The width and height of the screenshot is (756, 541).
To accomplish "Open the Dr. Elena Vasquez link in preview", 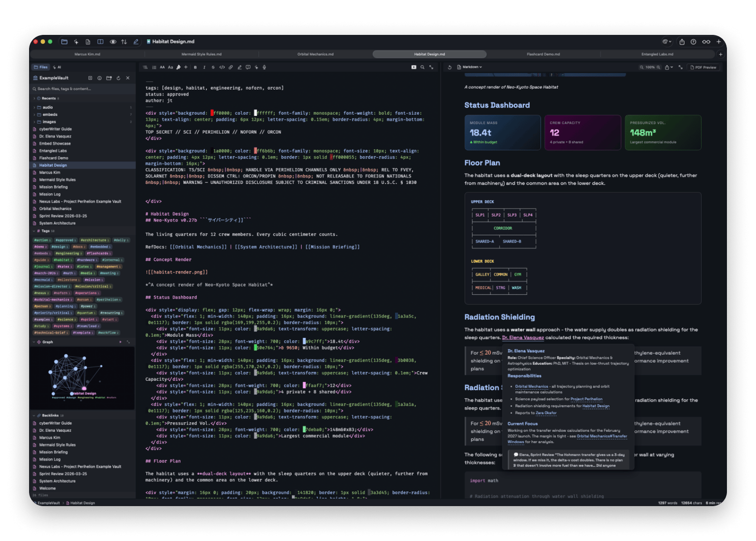I will point(523,338).
